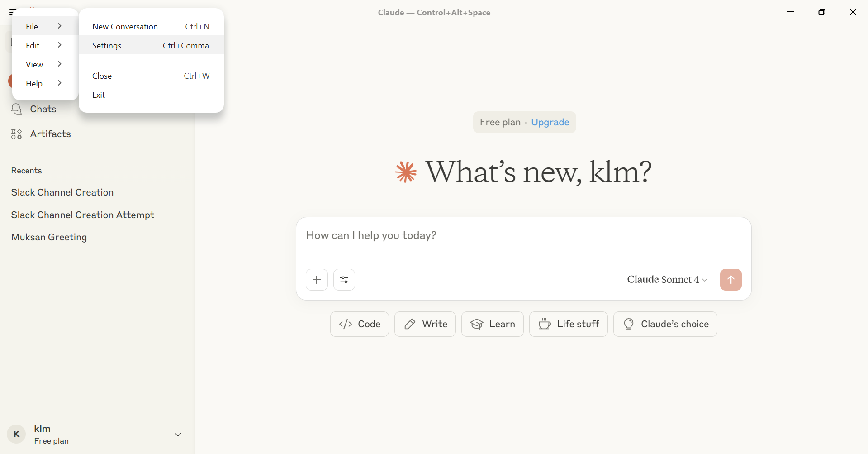Click the Chats speech bubble icon

pos(17,109)
